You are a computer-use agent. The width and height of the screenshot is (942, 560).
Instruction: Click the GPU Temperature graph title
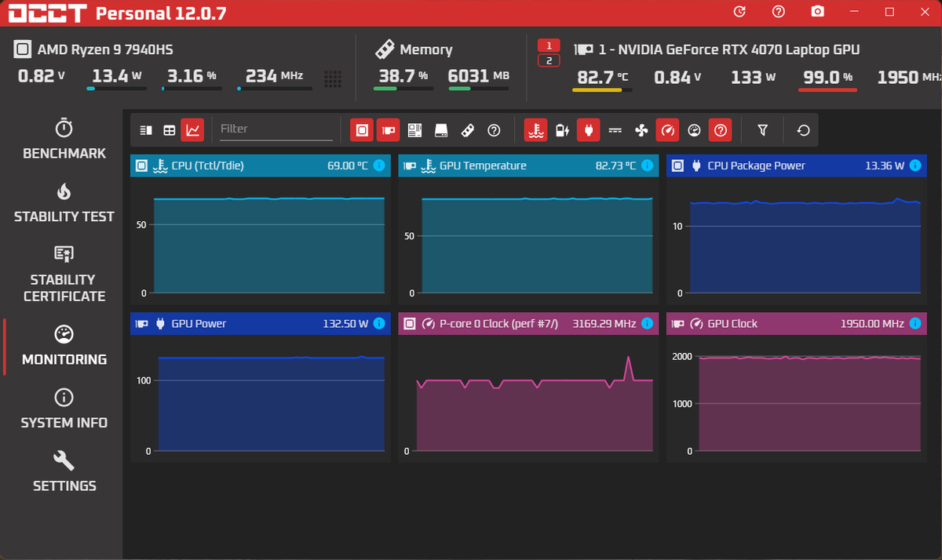483,165
